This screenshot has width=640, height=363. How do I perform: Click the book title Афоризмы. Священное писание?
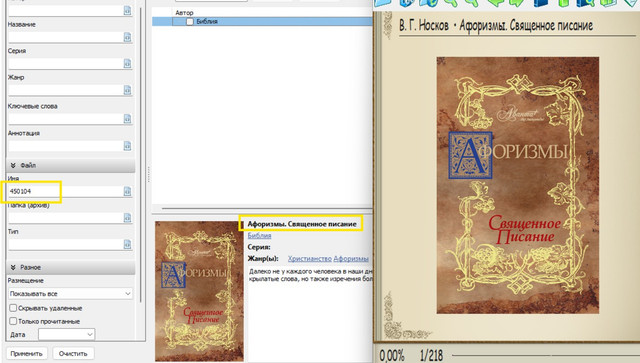(302, 224)
